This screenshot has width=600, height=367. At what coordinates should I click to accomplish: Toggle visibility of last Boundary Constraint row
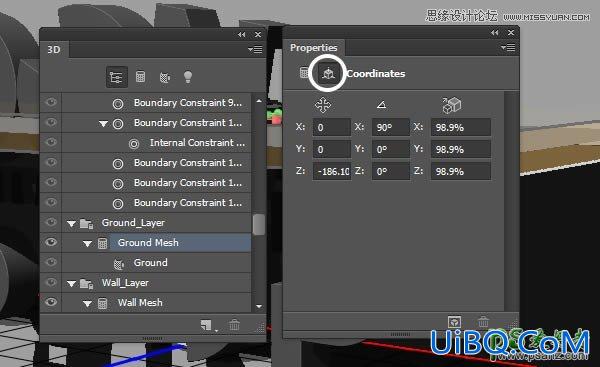[x=51, y=202]
